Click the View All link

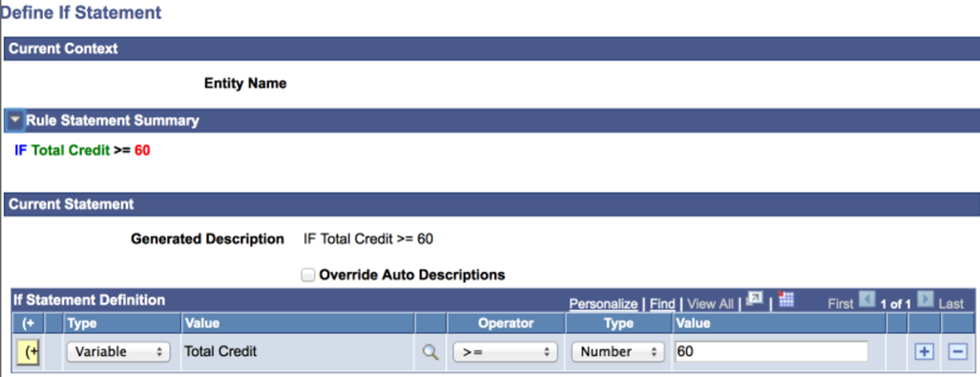coord(710,304)
